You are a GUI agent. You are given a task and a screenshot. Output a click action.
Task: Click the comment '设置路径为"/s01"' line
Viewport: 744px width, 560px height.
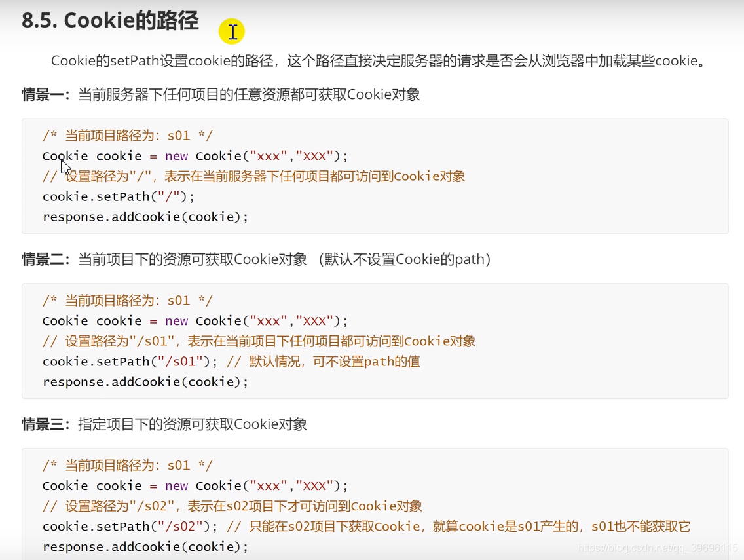[259, 341]
